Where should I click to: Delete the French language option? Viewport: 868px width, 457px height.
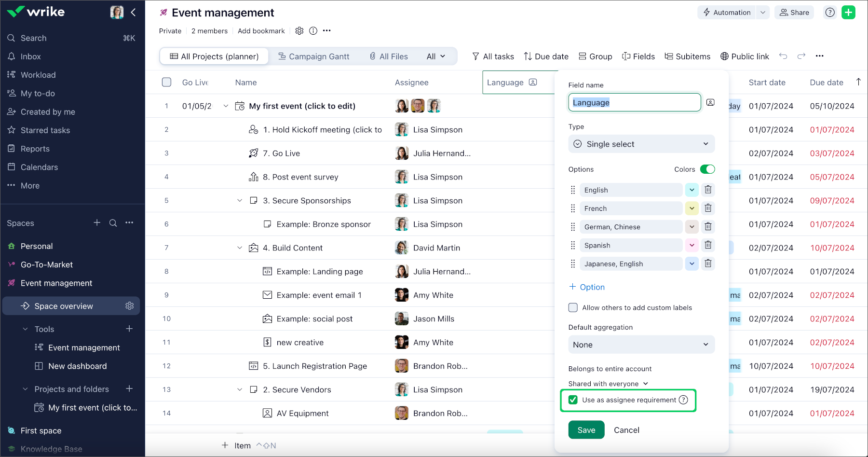point(708,208)
